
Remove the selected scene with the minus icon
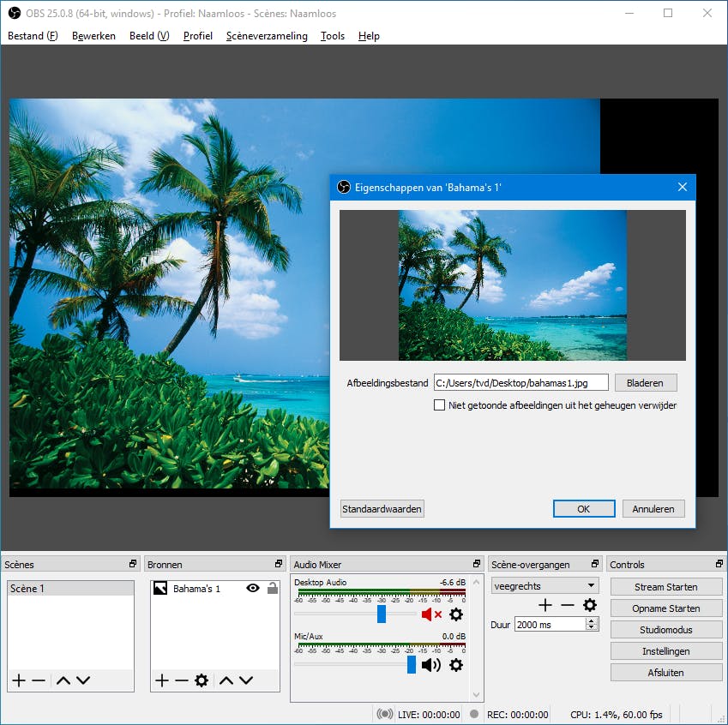click(36, 680)
